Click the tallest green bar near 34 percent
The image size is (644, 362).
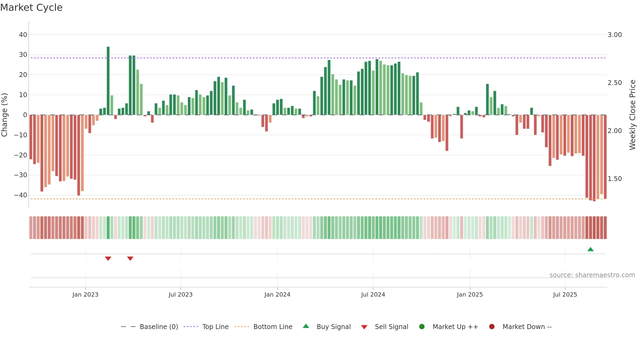108,81
